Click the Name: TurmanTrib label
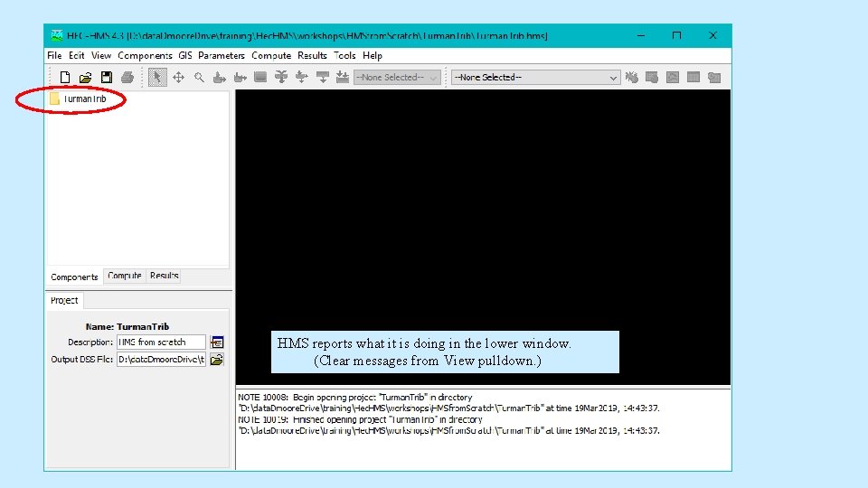 (127, 327)
